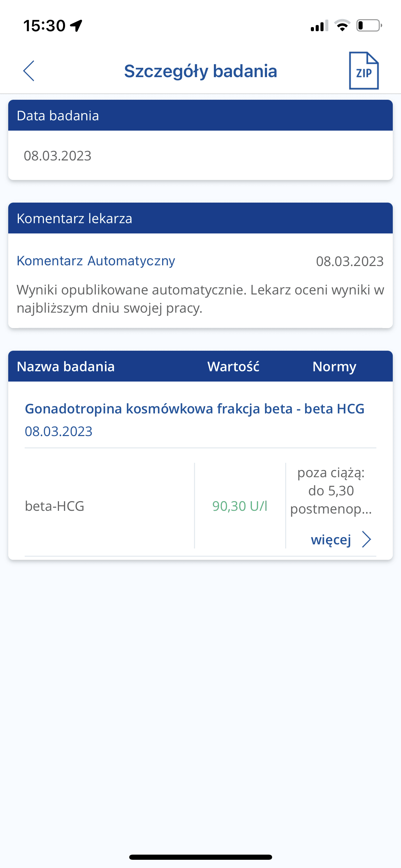
Task: Tap the Nazwa badania column header
Action: [x=66, y=366]
